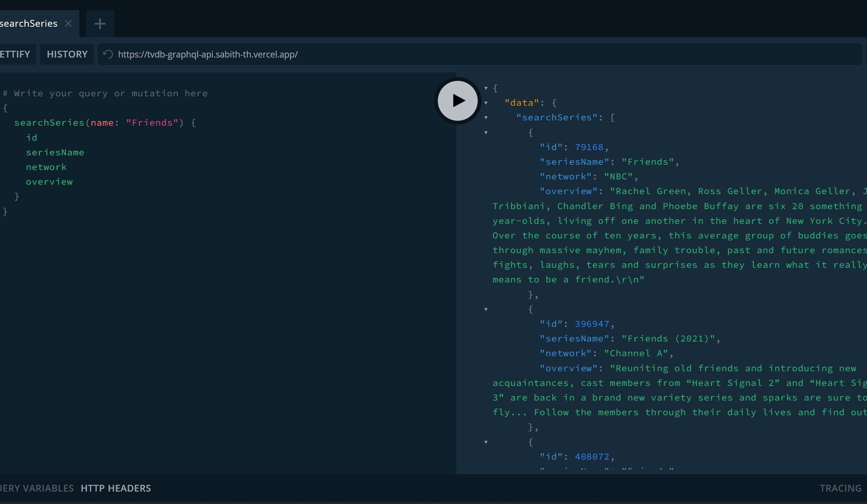Screen dimensions: 867x504
Task: Add a new query tab with plus icon
Action: click(100, 23)
